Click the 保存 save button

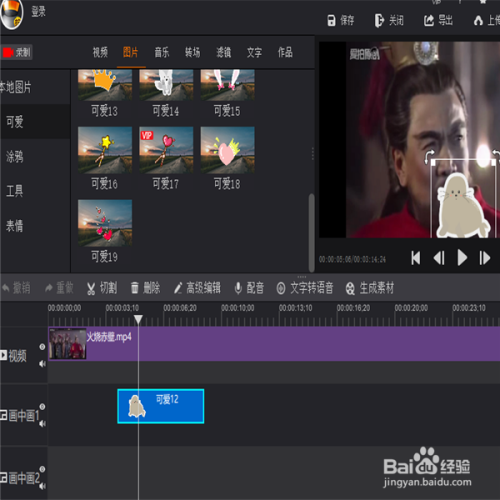[x=340, y=20]
